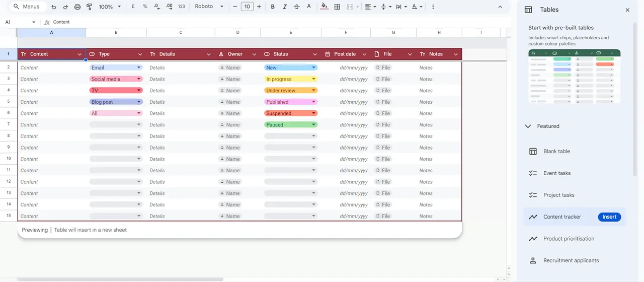
Task: Click the Redo arrow icon
Action: (65, 7)
